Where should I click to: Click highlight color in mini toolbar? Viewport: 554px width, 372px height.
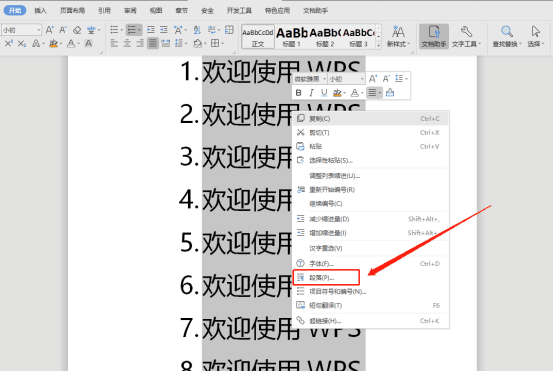click(337, 93)
